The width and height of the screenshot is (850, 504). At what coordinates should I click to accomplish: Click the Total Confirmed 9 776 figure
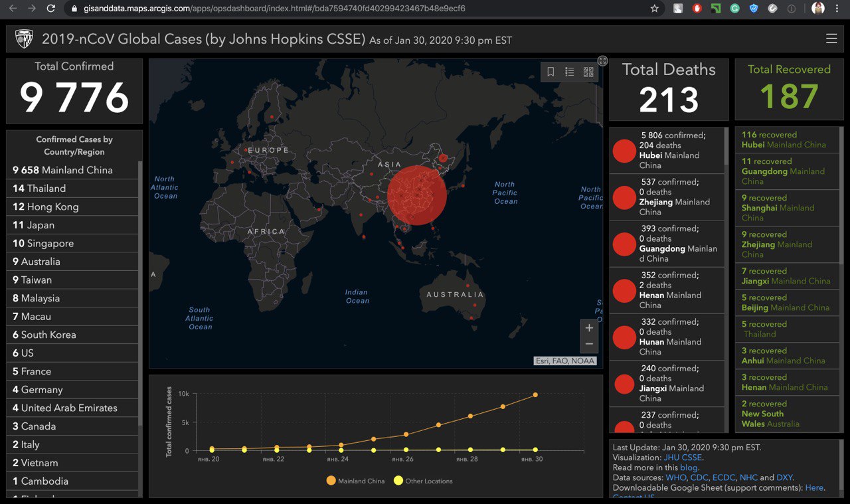click(x=74, y=98)
